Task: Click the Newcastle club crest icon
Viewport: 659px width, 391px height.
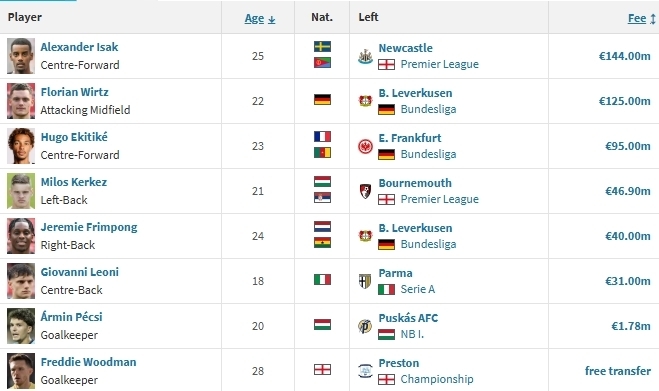Action: point(365,56)
